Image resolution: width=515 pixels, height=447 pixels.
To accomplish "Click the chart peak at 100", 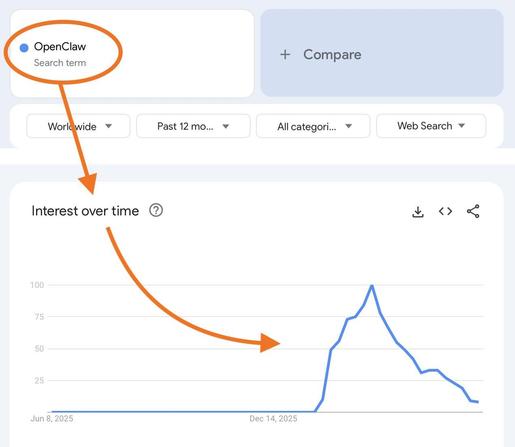I will 372,285.
